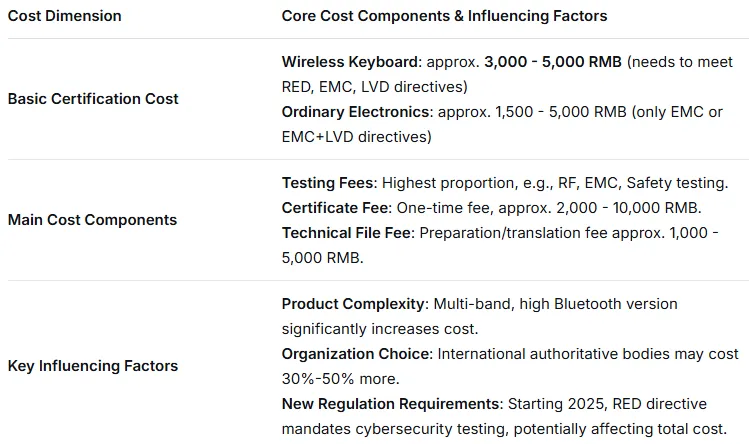Image resolution: width=749 pixels, height=444 pixels.
Task: Click the bold "Certificate Fee" label
Action: (x=333, y=207)
